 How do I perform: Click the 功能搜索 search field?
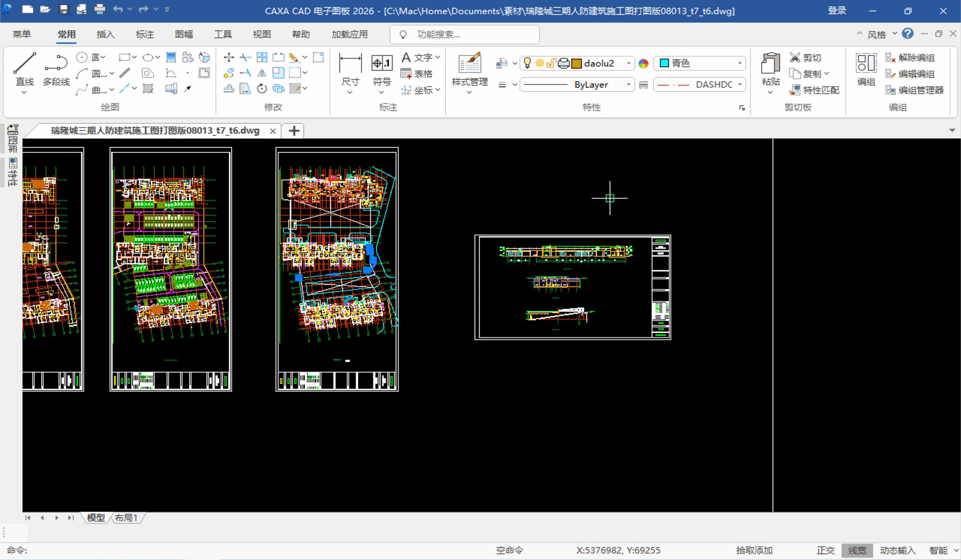[464, 35]
